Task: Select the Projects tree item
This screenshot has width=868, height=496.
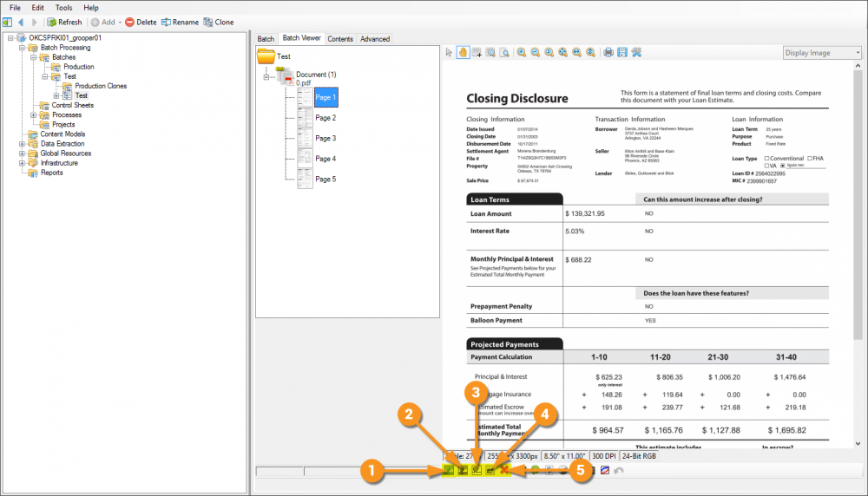Action: click(x=63, y=124)
